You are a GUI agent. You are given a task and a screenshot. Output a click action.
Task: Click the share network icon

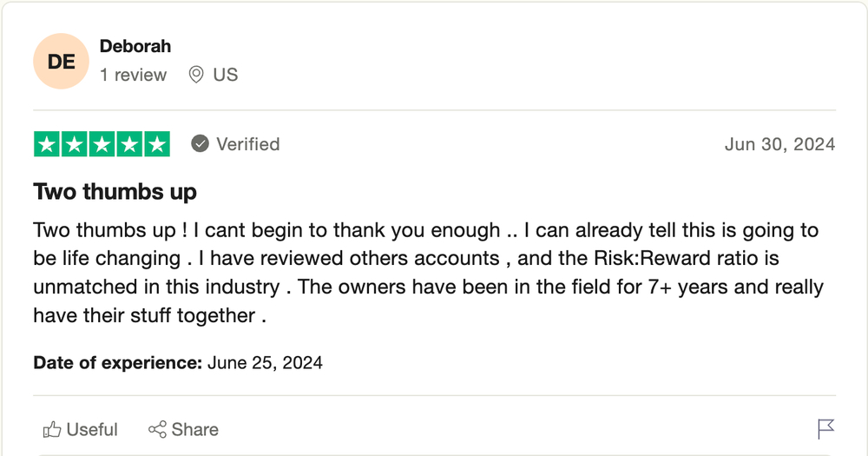[157, 429]
